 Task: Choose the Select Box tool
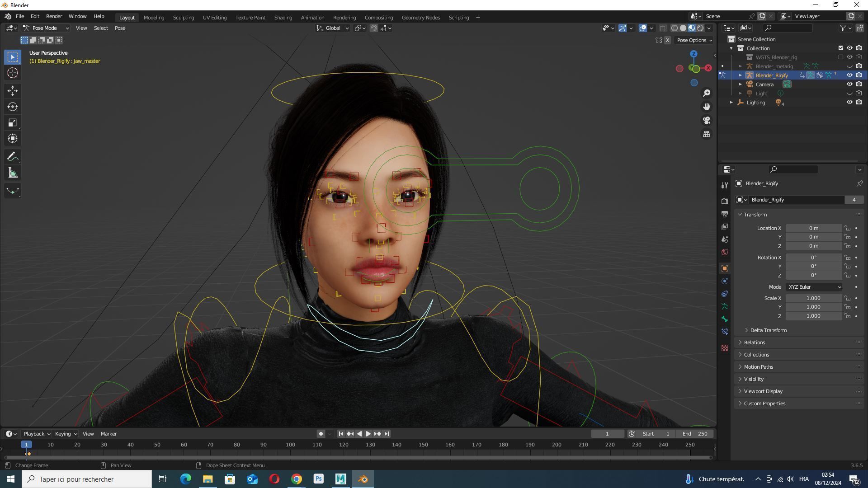[13, 57]
